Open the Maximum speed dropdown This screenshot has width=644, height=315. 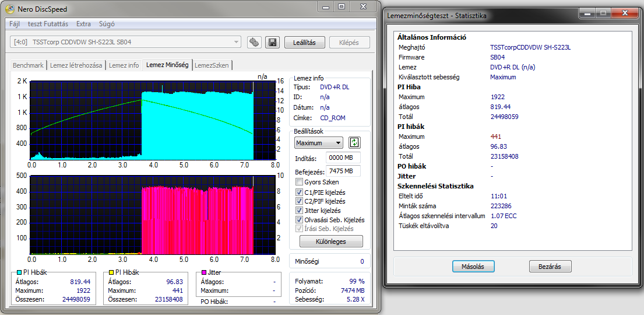(x=318, y=143)
